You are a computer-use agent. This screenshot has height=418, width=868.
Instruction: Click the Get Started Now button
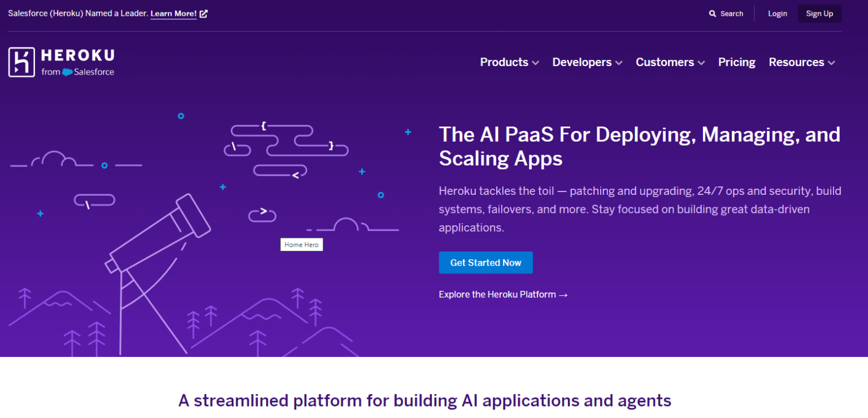[x=485, y=262]
